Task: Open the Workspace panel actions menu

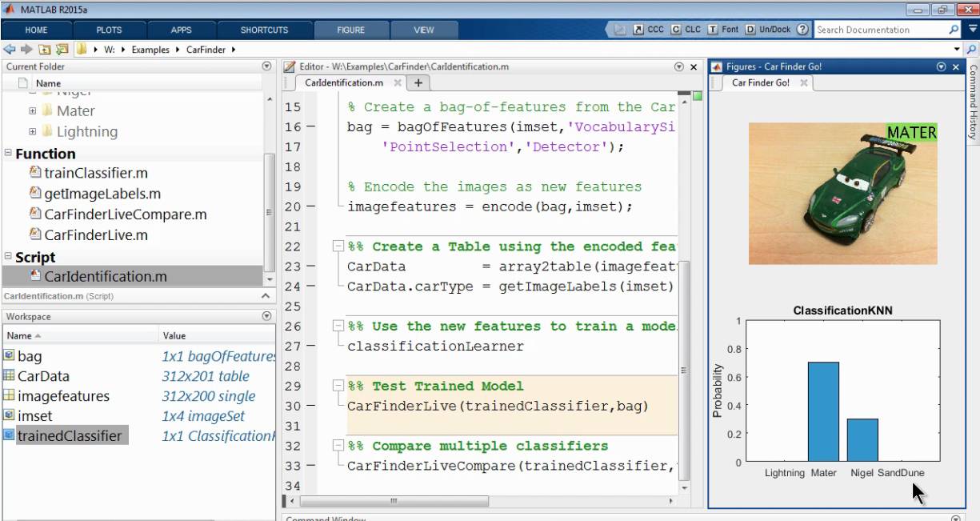Action: [x=266, y=317]
